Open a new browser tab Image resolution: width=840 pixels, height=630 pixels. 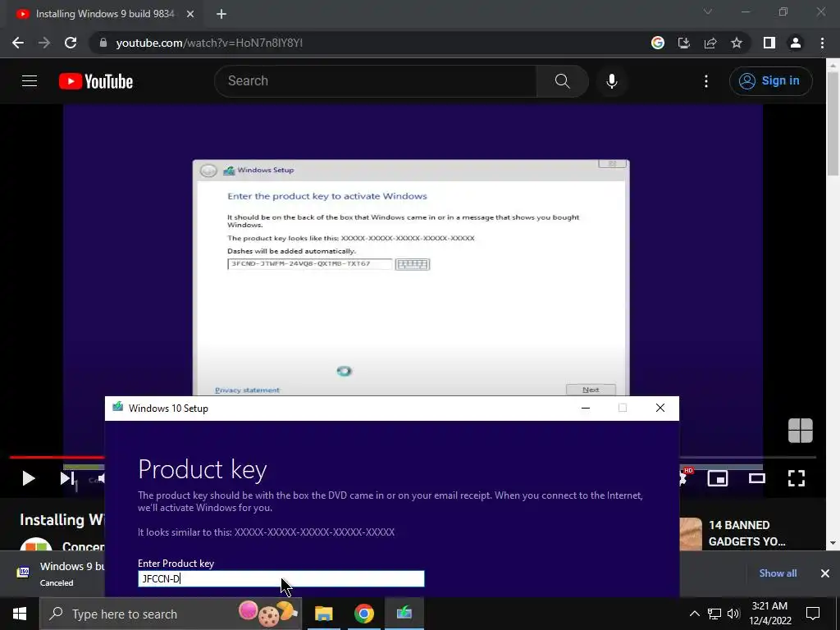[x=221, y=14]
